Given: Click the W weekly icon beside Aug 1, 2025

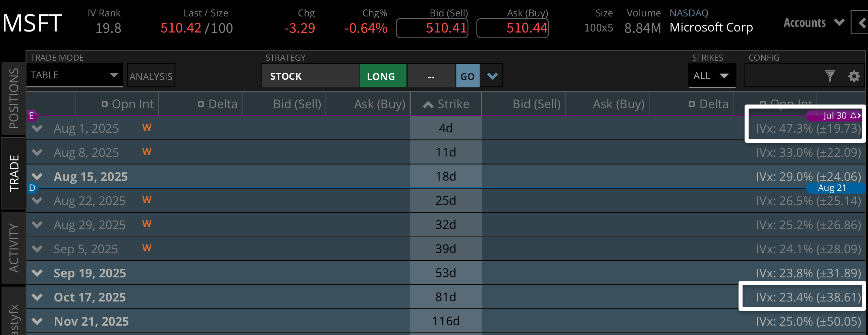Looking at the screenshot, I should 147,128.
